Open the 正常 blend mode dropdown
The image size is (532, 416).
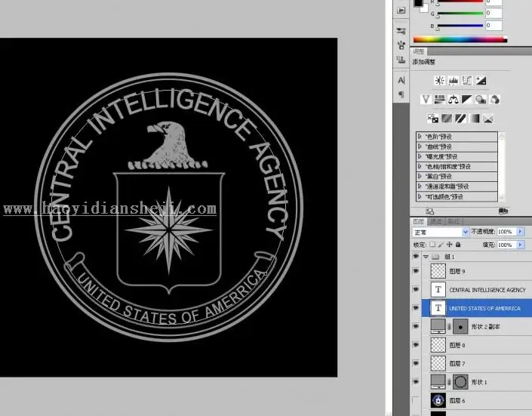441,233
